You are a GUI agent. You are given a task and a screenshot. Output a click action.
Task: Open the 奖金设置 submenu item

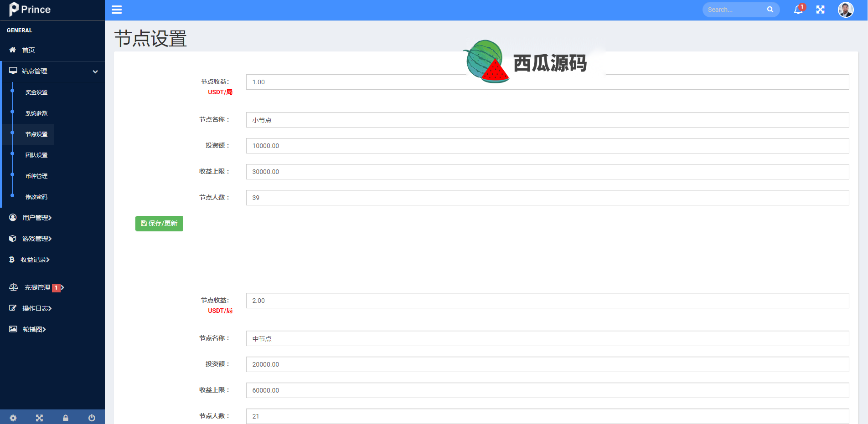click(36, 92)
